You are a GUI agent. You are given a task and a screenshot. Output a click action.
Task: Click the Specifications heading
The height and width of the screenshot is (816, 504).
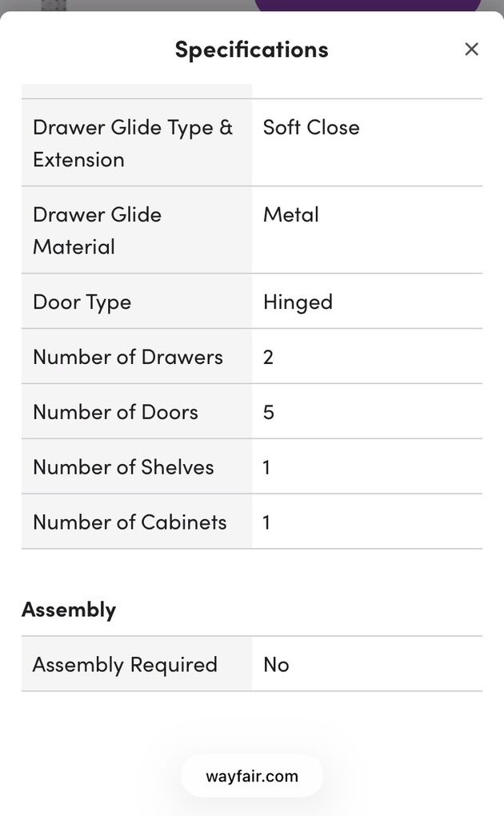[x=251, y=50]
